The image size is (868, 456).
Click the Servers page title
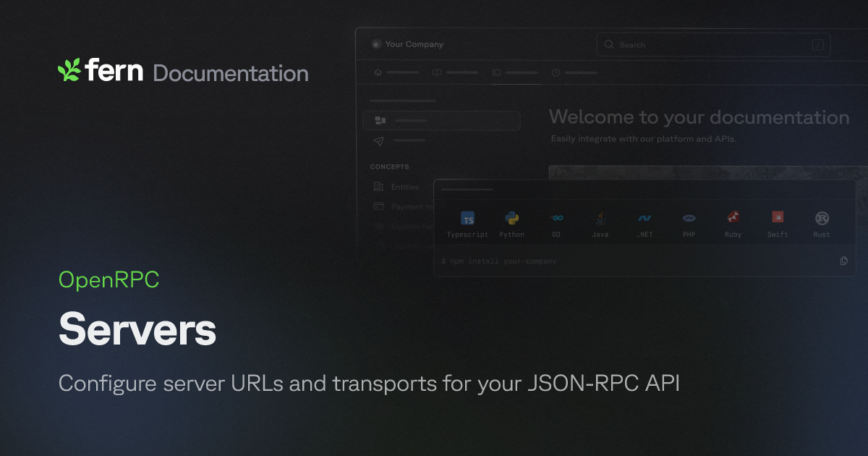[137, 330]
